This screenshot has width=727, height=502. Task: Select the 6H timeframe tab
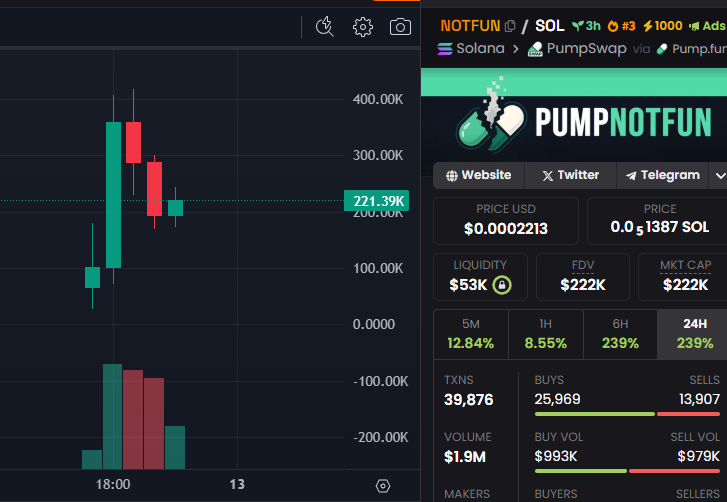620,334
